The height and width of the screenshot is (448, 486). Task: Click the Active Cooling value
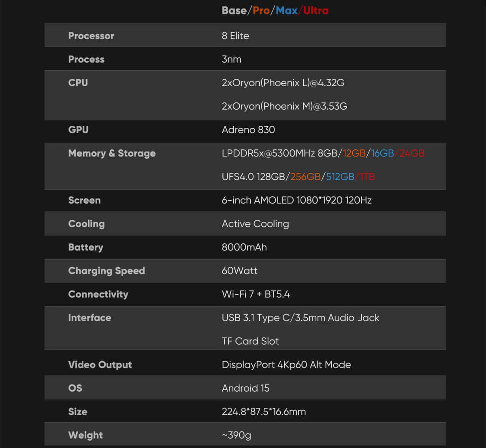coord(255,223)
